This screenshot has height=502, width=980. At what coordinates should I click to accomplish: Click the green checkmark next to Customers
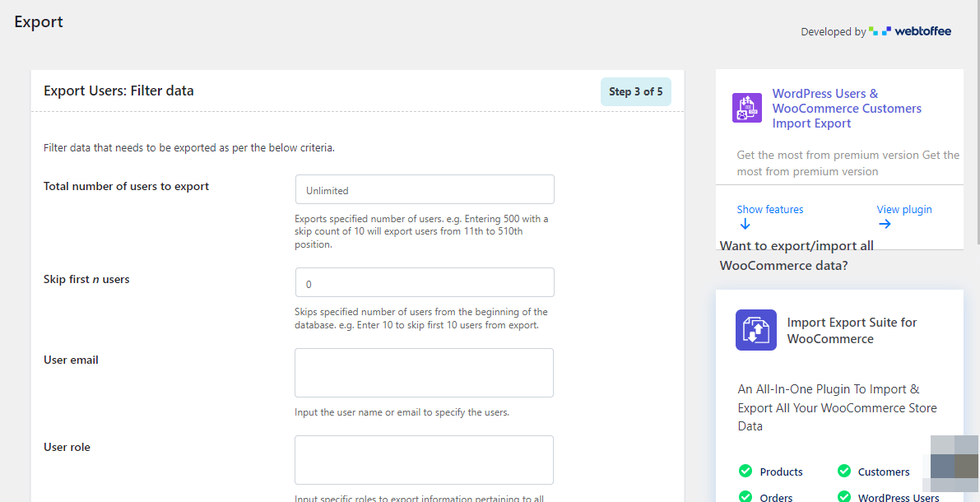click(843, 471)
